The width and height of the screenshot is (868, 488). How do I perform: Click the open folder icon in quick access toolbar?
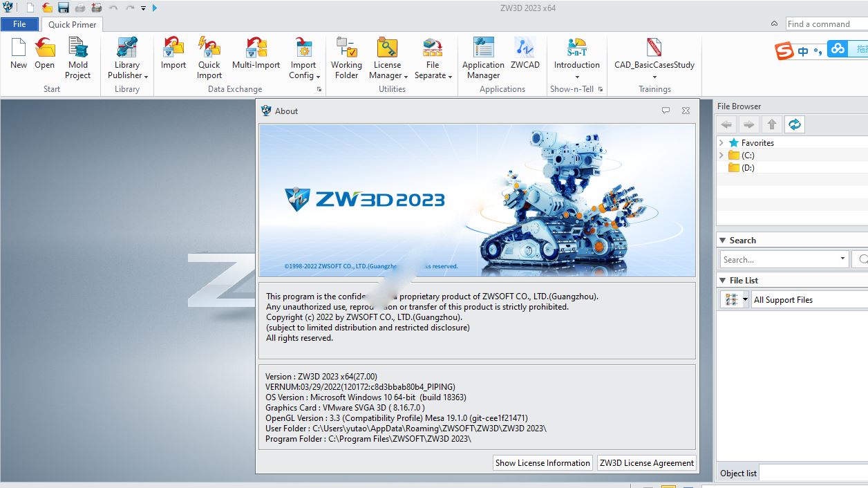(47, 8)
